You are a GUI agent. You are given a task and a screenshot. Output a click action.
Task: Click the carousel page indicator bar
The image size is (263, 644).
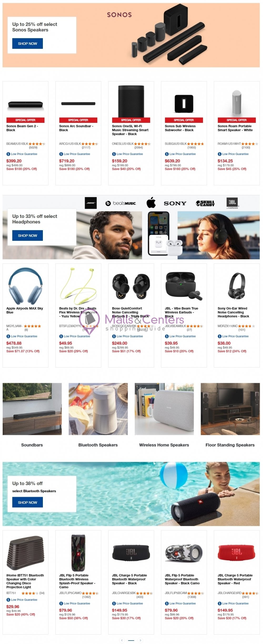(x=131, y=640)
